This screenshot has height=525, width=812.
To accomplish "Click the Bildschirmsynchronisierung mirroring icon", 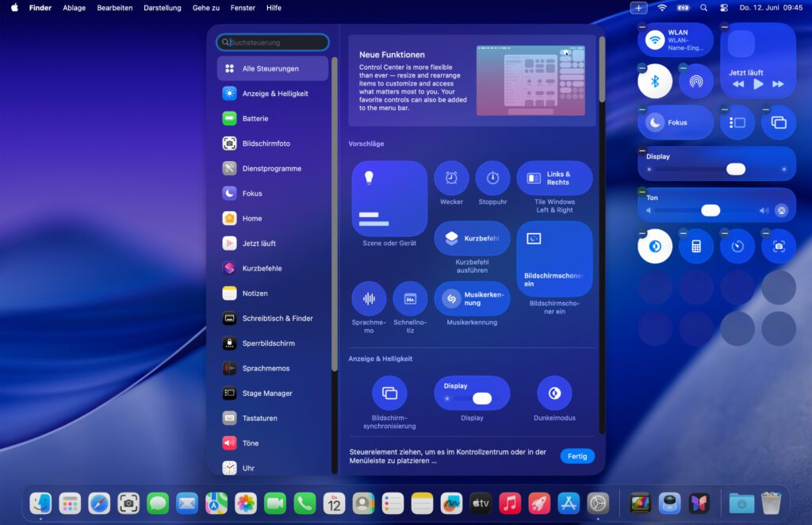I will pos(389,393).
